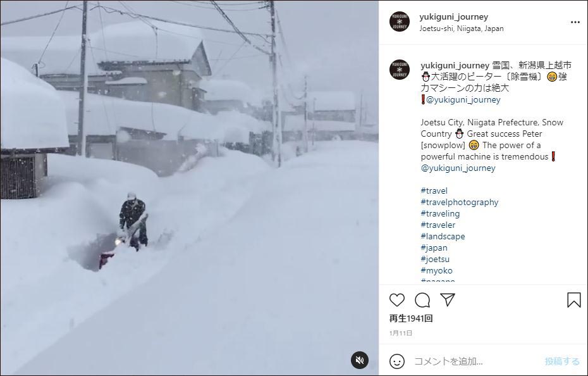Open the Joetsu-shi, Niigata, Japan location link
This screenshot has height=376, width=588.
(462, 28)
